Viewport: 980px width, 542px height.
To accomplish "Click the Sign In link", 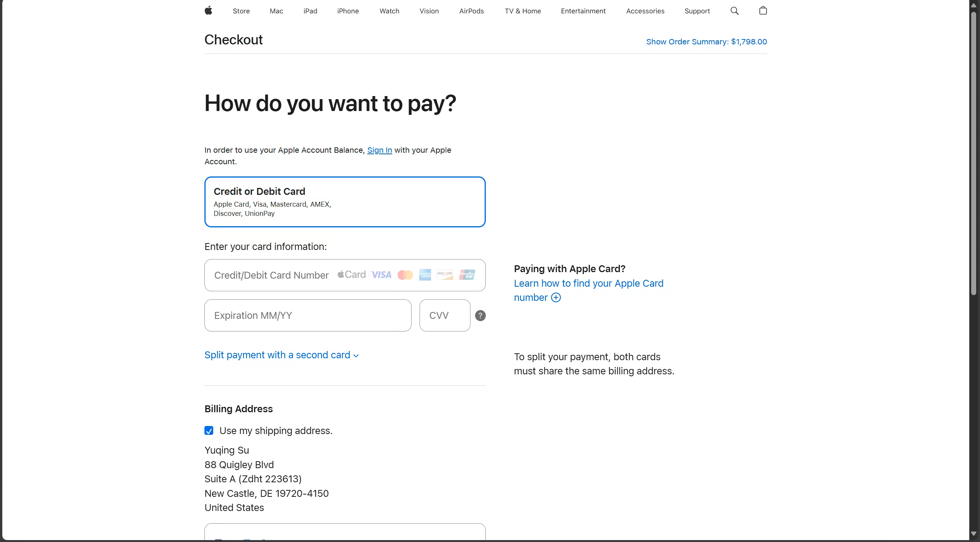I will point(379,150).
